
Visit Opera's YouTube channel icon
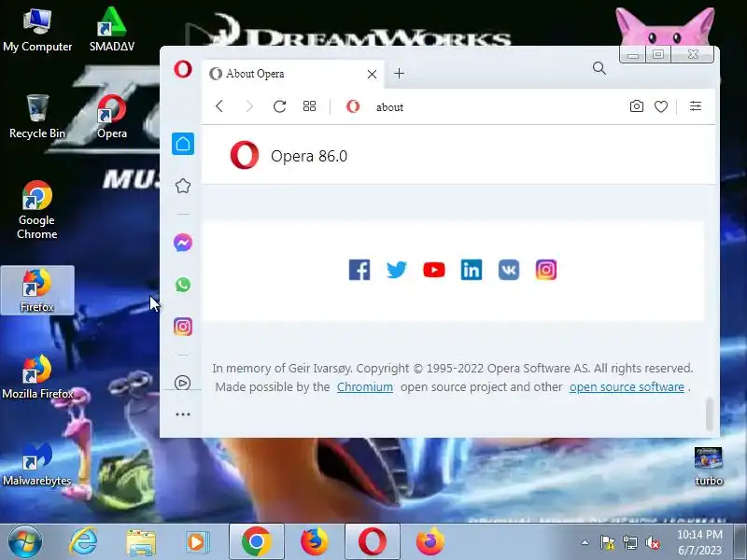[x=434, y=270]
